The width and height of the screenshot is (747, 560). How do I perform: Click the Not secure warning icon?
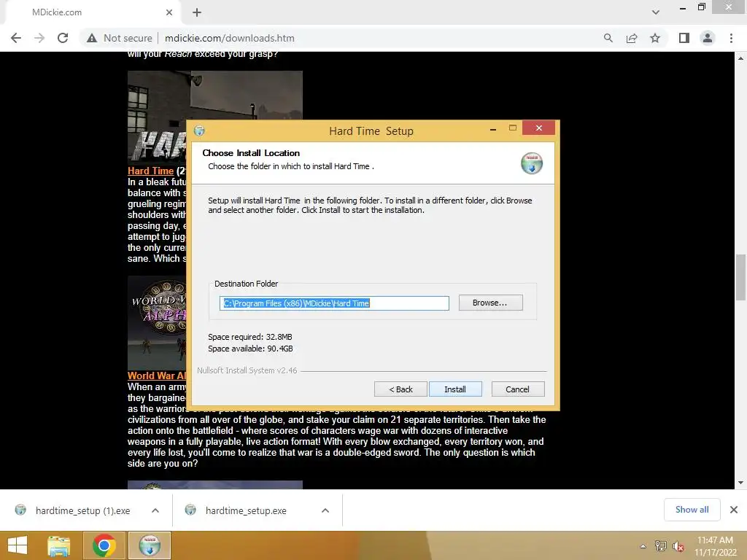[x=91, y=38]
